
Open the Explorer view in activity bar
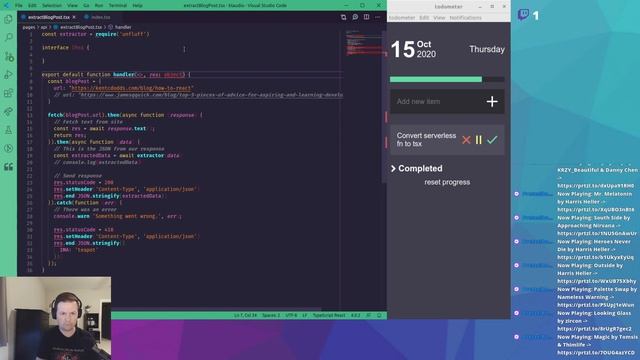[8, 19]
